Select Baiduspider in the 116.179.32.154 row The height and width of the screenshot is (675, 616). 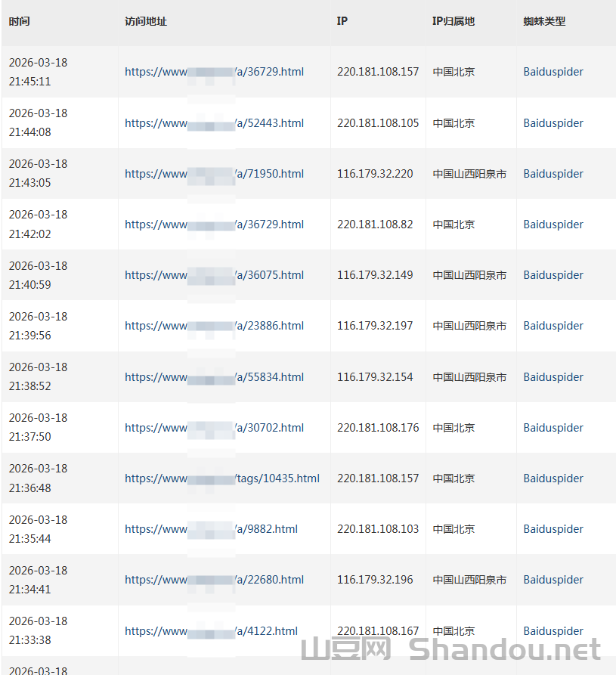553,377
